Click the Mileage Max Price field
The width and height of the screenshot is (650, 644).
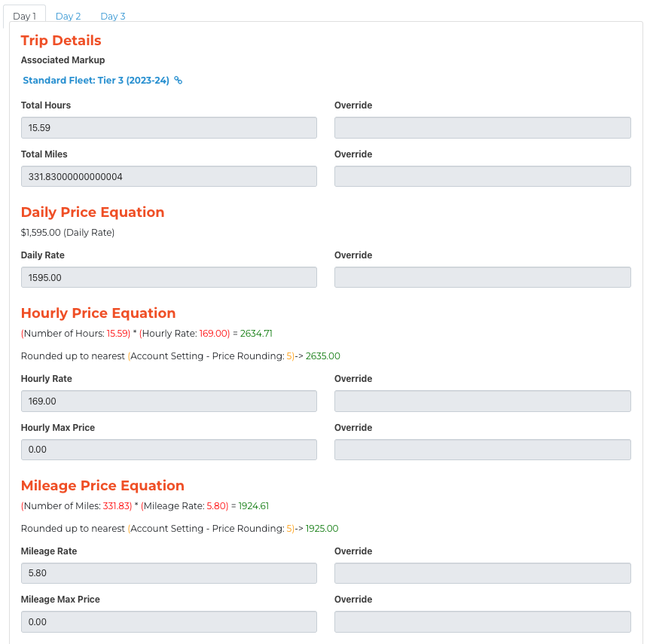click(169, 621)
